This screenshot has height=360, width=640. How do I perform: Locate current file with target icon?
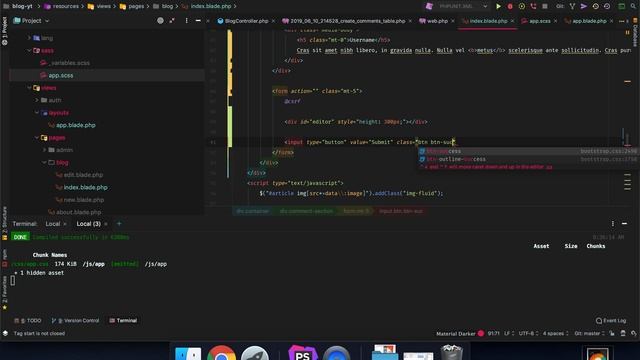(160, 20)
